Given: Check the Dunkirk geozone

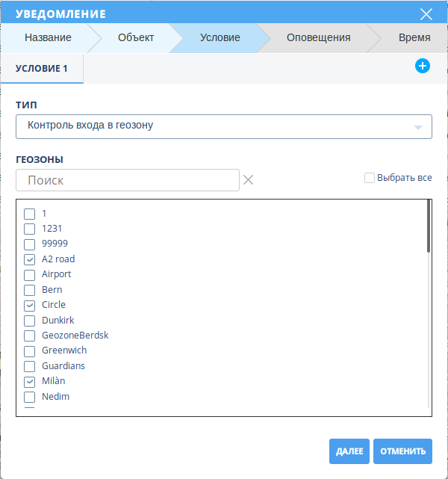Looking at the screenshot, I should point(30,321).
